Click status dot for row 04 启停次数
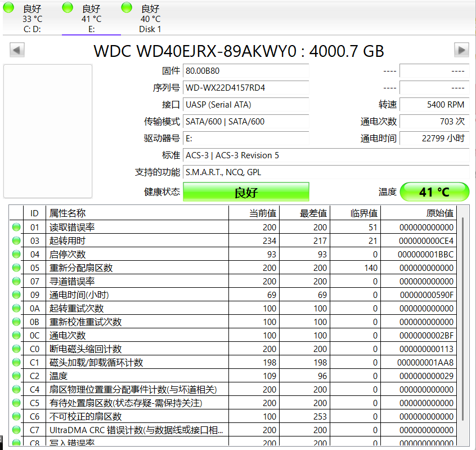 click(x=16, y=255)
